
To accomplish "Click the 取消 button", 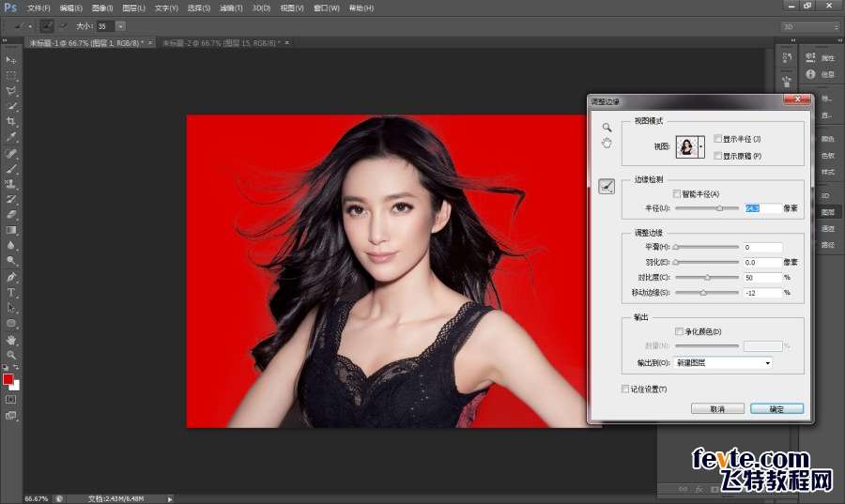I will point(717,409).
